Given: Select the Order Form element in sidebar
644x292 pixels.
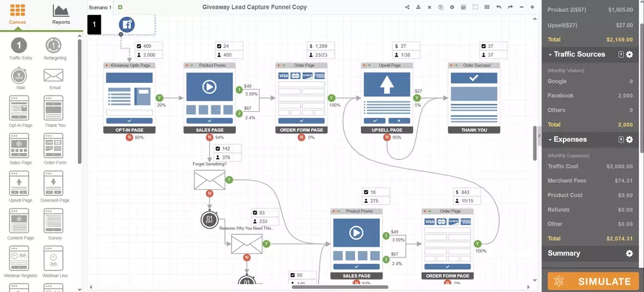Looking at the screenshot, I should pyautogui.click(x=54, y=149).
